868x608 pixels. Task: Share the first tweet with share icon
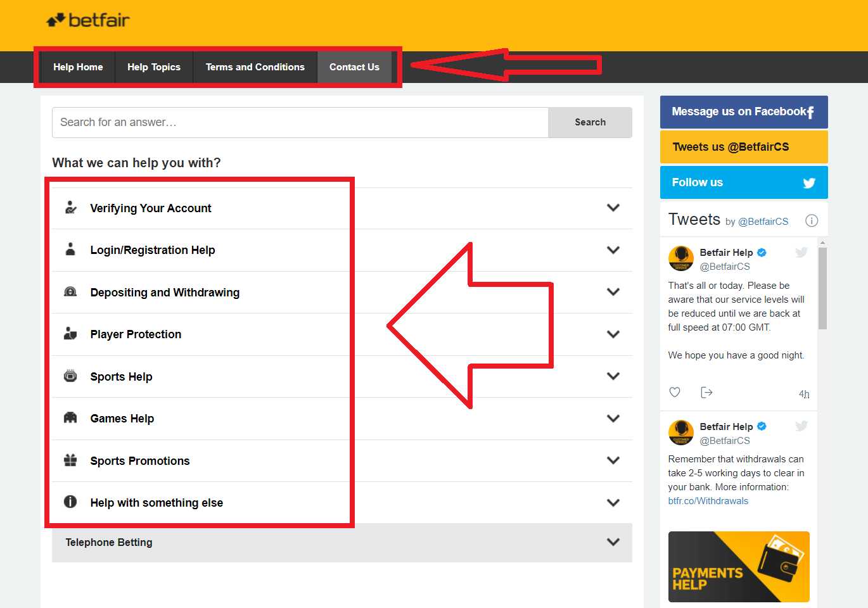click(706, 393)
